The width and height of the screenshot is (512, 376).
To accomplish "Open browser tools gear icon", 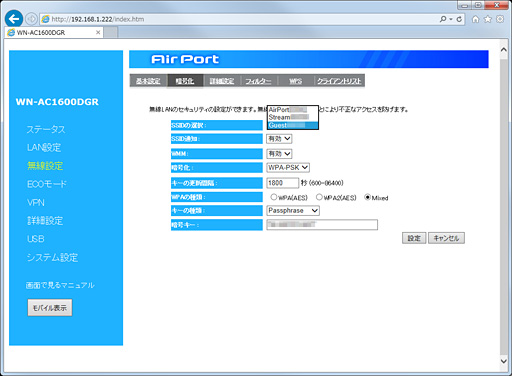I will (x=500, y=19).
